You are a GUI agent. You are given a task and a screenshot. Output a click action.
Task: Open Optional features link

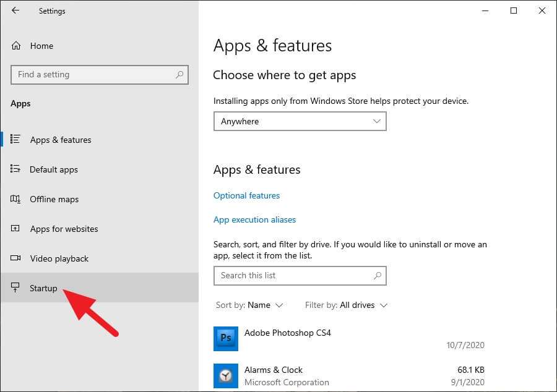click(246, 195)
